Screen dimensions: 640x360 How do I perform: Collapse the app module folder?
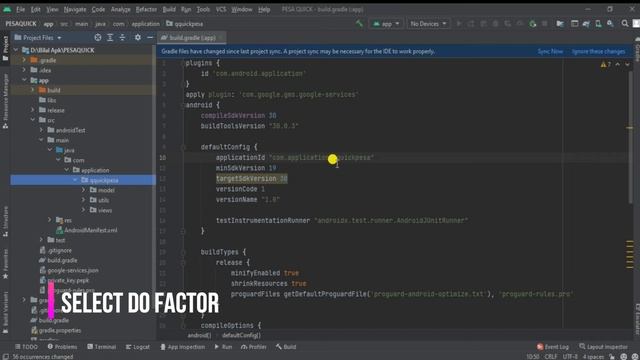point(24,80)
